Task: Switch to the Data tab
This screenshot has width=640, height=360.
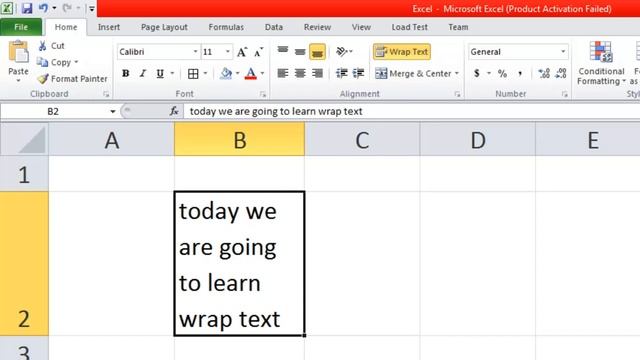Action: (x=273, y=27)
